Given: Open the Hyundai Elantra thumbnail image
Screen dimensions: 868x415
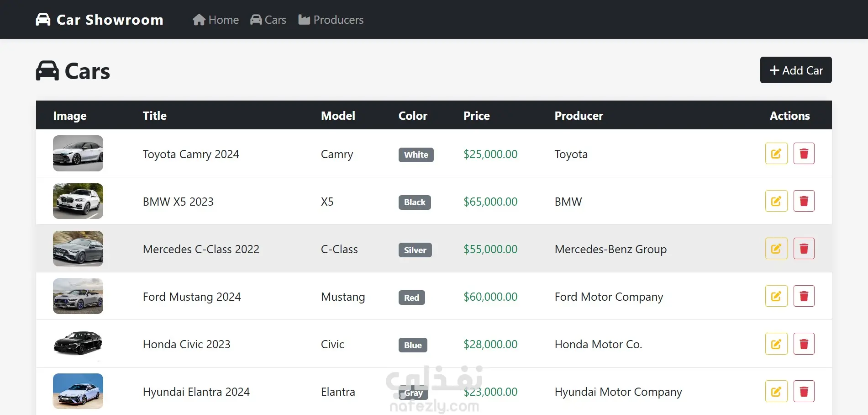Looking at the screenshot, I should 78,391.
